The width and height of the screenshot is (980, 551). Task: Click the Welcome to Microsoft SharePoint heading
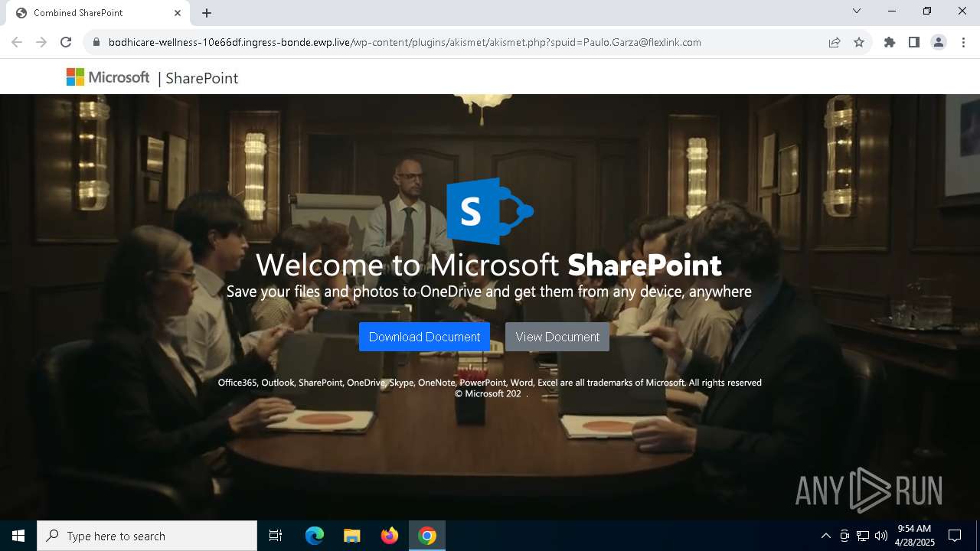(x=488, y=265)
